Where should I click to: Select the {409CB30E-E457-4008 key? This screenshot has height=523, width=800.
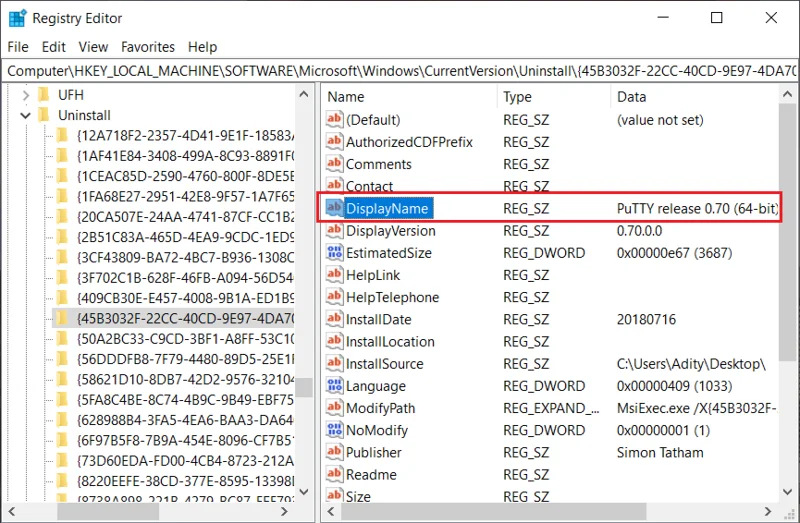coord(185,298)
